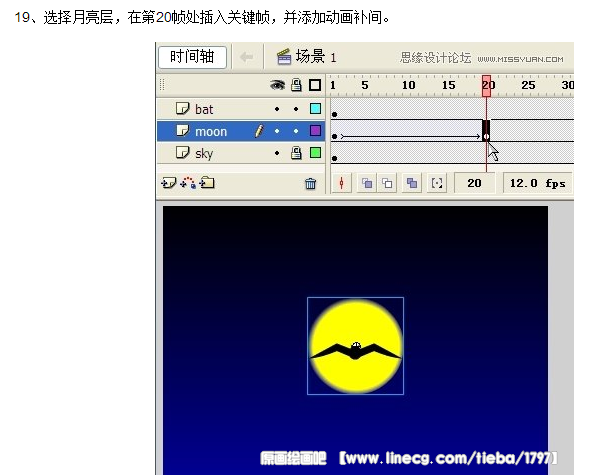The image size is (591, 475).
Task: Click the add motion guide layer icon
Action: tap(188, 183)
